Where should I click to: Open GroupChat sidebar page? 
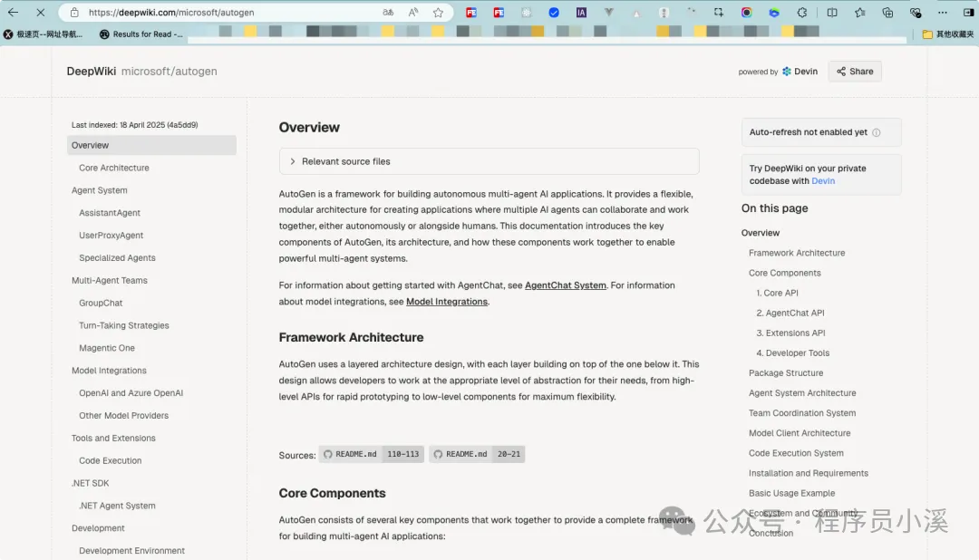[101, 303]
